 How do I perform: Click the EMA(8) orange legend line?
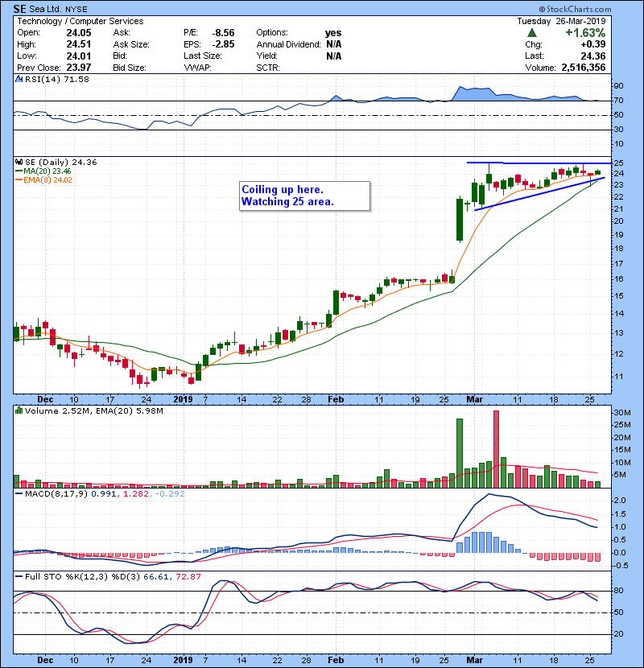click(19, 180)
